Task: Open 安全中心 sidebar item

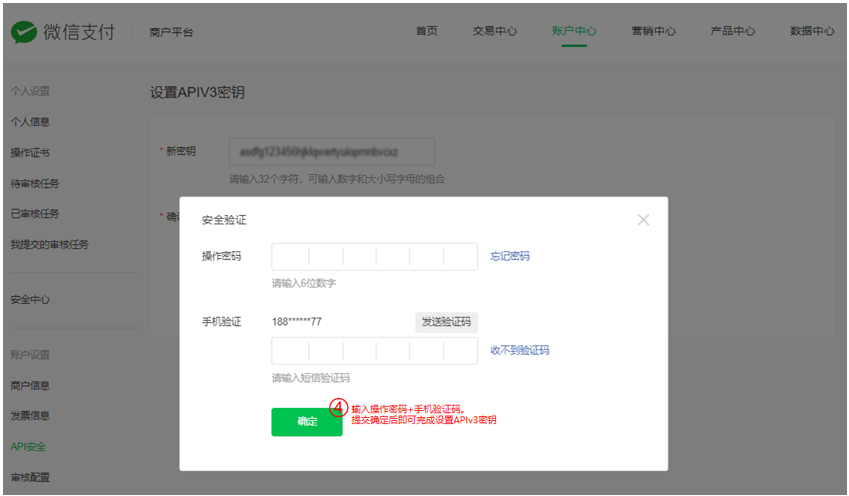Action: pyautogui.click(x=30, y=299)
